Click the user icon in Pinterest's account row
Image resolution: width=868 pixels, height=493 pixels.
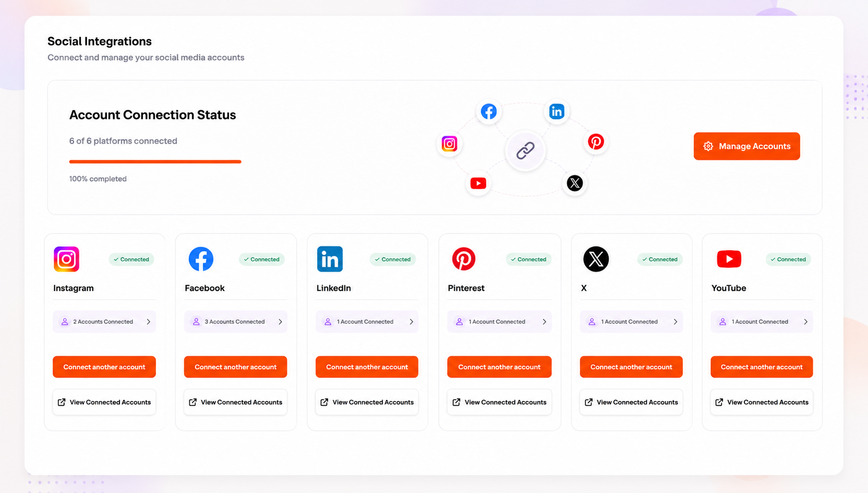click(459, 322)
